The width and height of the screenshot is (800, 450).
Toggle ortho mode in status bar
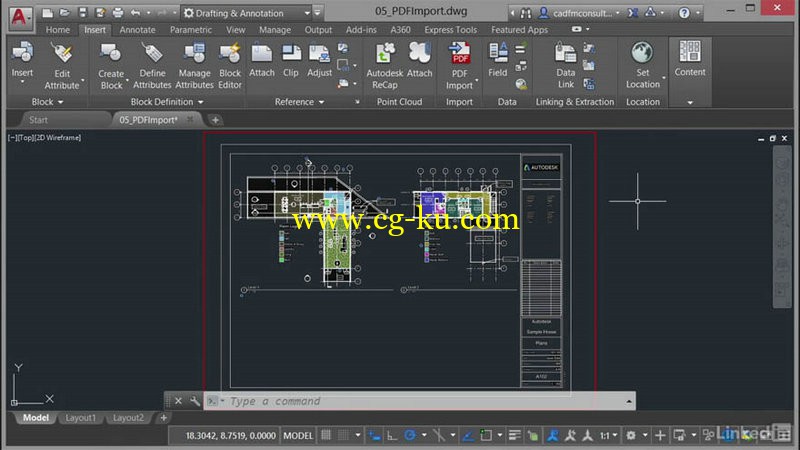[x=392, y=435]
